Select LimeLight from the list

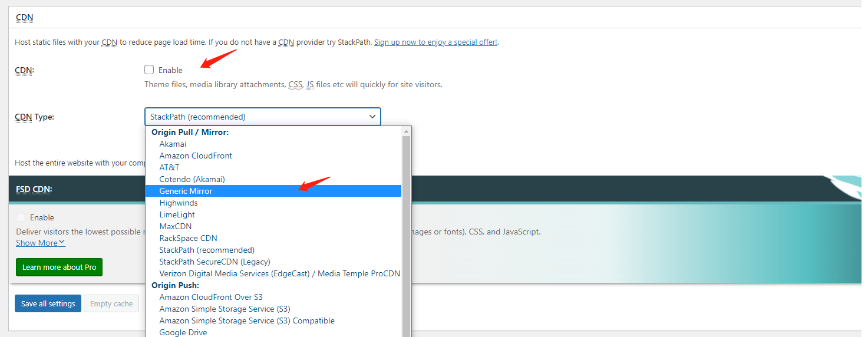(x=273, y=214)
